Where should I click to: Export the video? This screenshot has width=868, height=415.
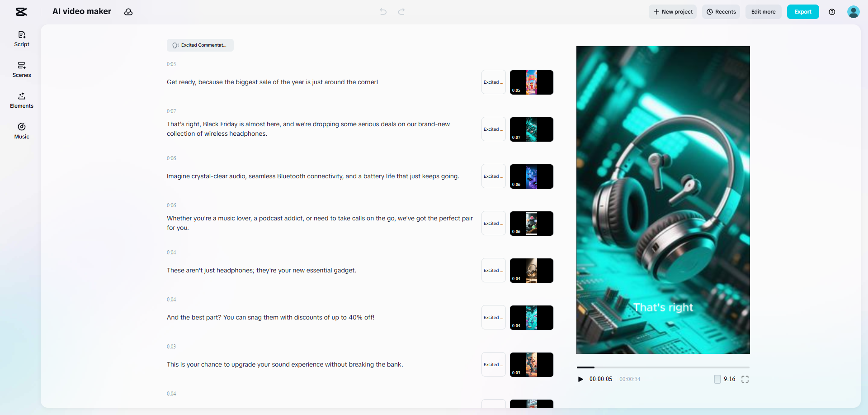coord(803,12)
